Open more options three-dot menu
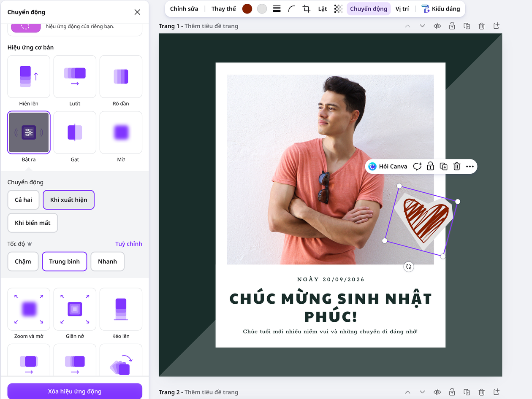Screen dimensions: 532x399 pyautogui.click(x=470, y=167)
